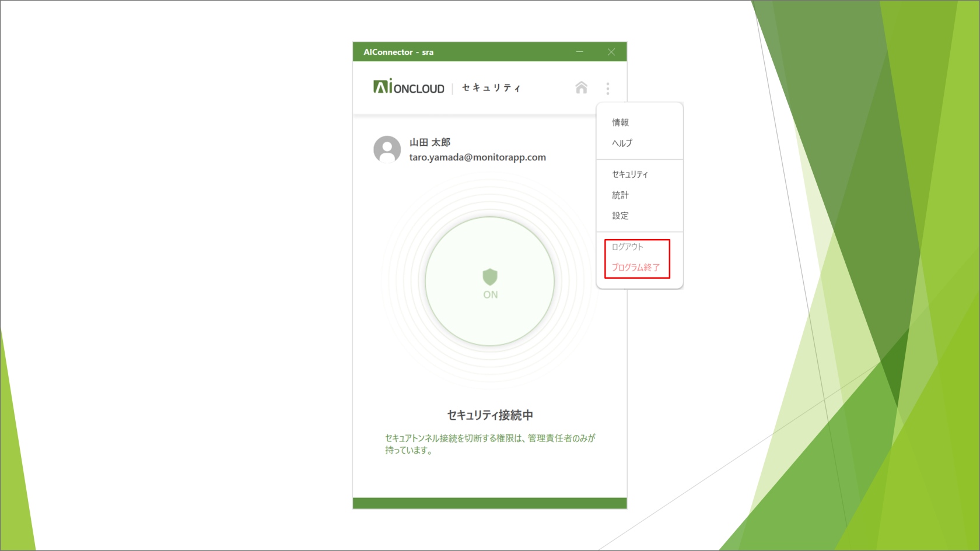Click the home icon in header

pos(581,87)
